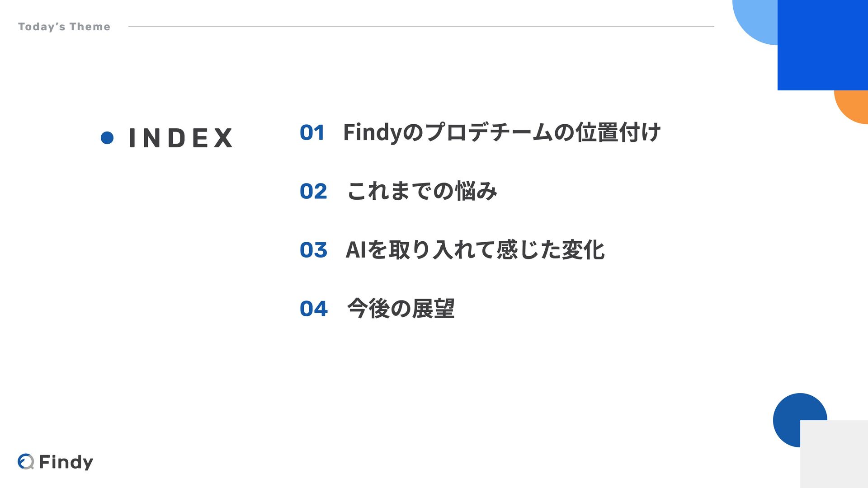Image resolution: width=868 pixels, height=488 pixels.
Task: Click the light gray square shape
Action: 834,454
